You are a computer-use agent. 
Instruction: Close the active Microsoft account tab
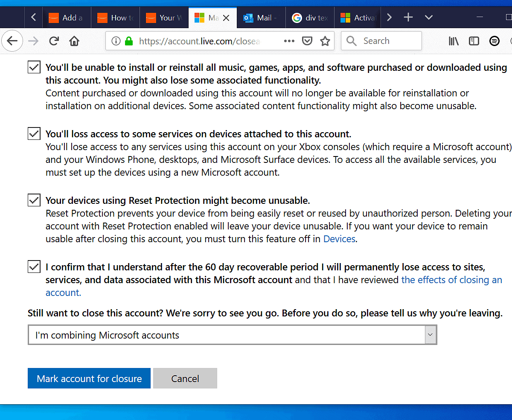coord(227,18)
